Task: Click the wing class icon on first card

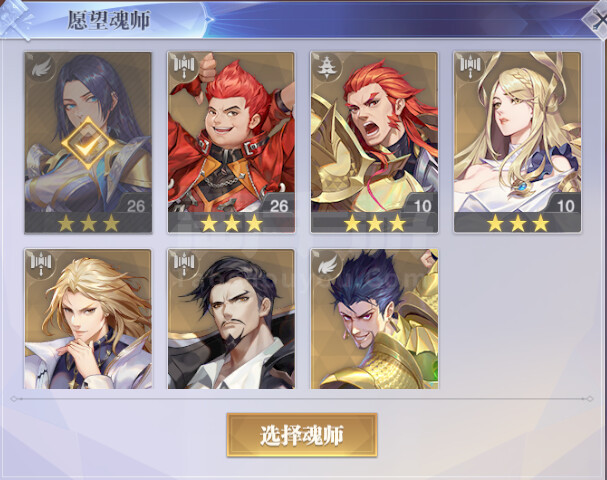Action: (41, 68)
